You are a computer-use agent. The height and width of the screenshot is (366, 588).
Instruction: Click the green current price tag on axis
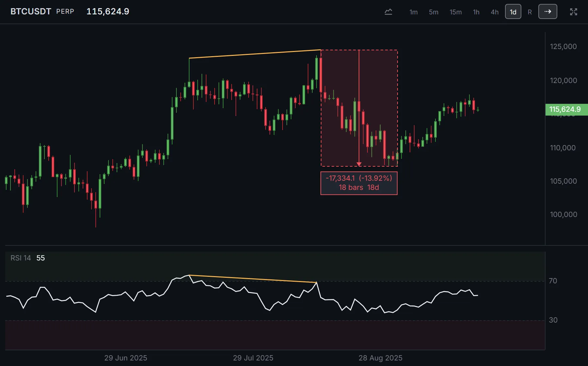pyautogui.click(x=566, y=109)
